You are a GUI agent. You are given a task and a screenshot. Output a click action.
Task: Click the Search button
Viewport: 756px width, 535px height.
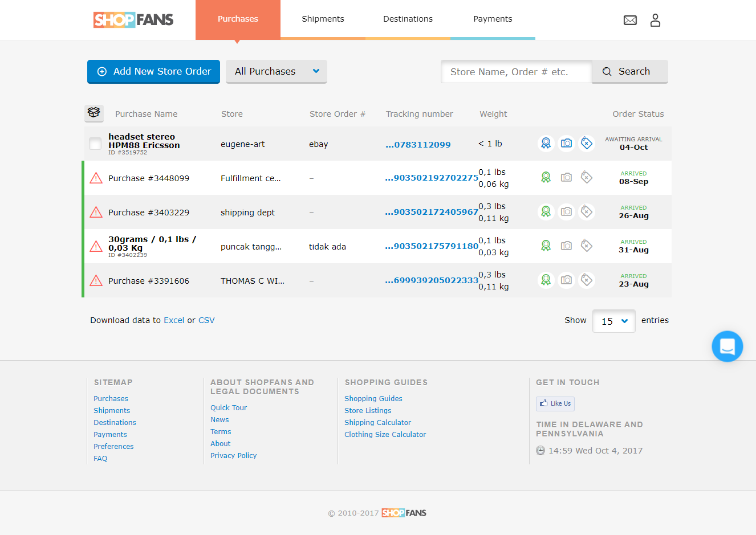(x=630, y=71)
